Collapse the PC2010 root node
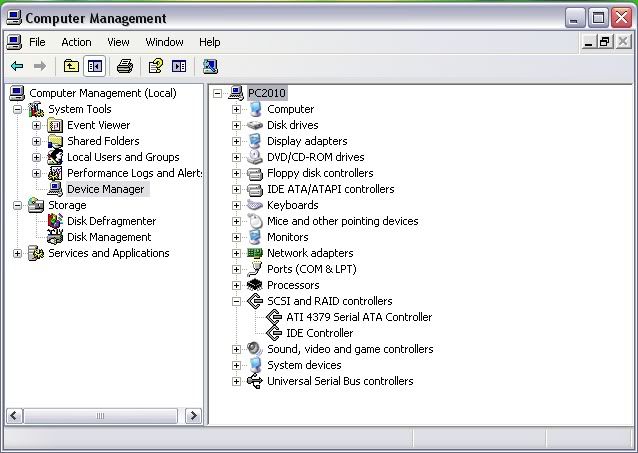The width and height of the screenshot is (638, 453). [217, 93]
